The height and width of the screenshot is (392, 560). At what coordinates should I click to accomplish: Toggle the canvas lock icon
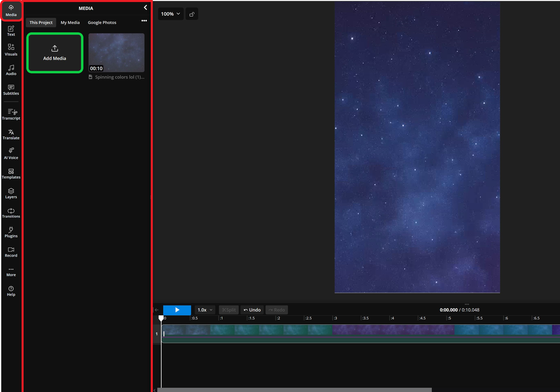192,14
